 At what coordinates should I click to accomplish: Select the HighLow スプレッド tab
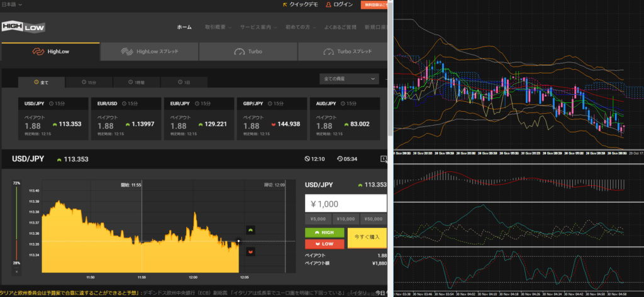(x=150, y=51)
